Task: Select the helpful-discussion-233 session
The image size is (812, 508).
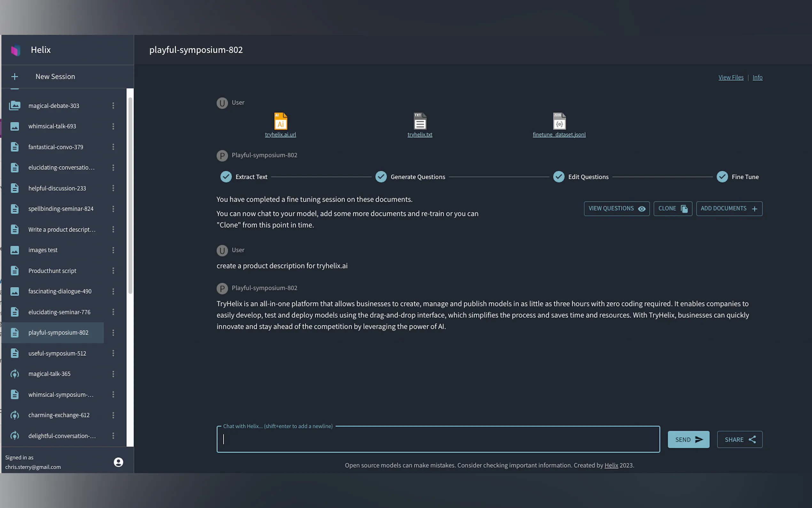Action: pos(57,188)
